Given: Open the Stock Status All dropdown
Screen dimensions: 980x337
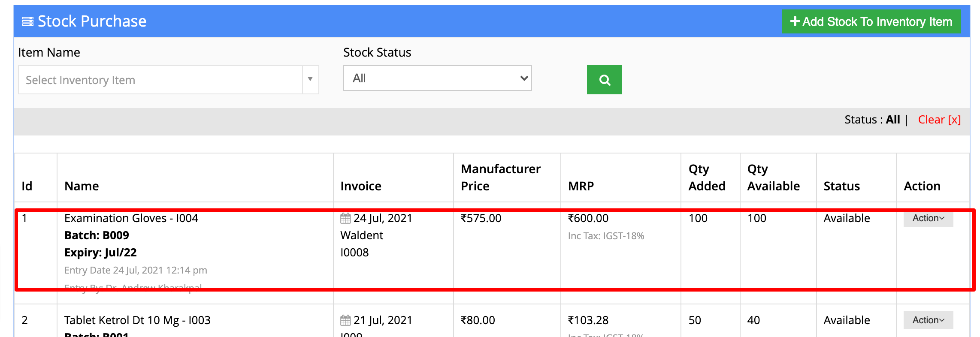Looking at the screenshot, I should 437,78.
